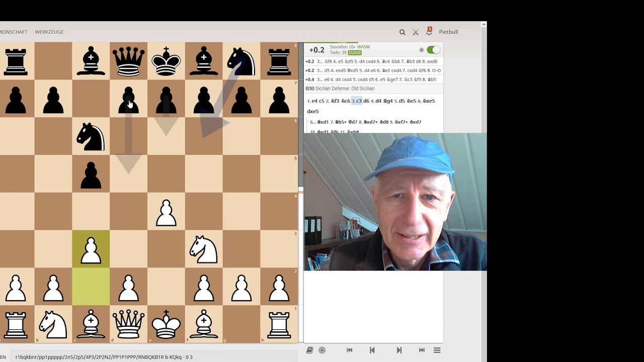Screen dimensions: 644x362
Task: Select the white knight on f3
Action: tap(204, 249)
